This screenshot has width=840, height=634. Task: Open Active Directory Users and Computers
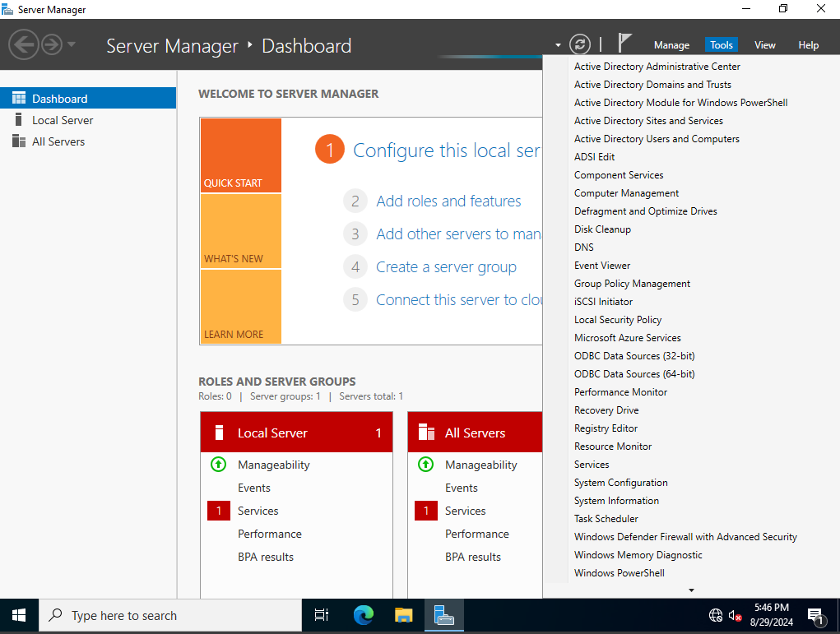tap(657, 139)
